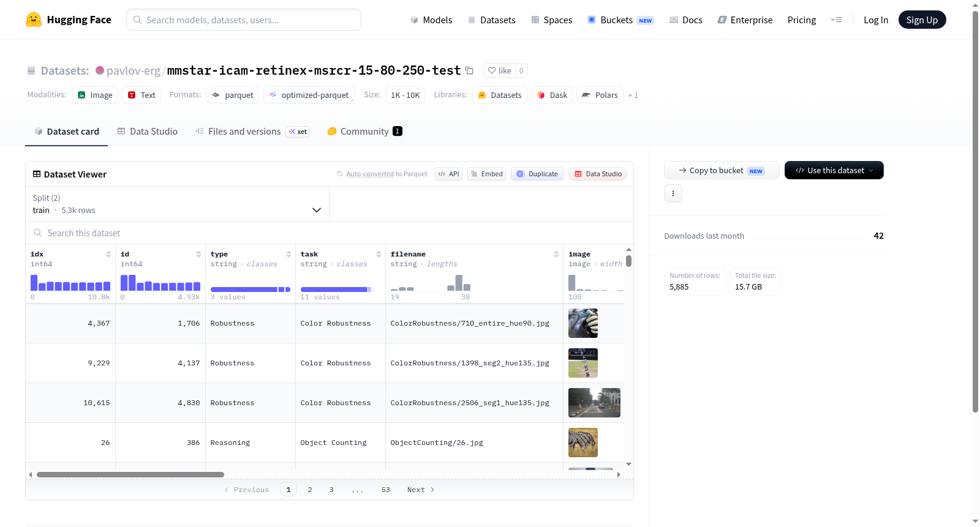Sort the type column
980x527 pixels.
coord(288,254)
